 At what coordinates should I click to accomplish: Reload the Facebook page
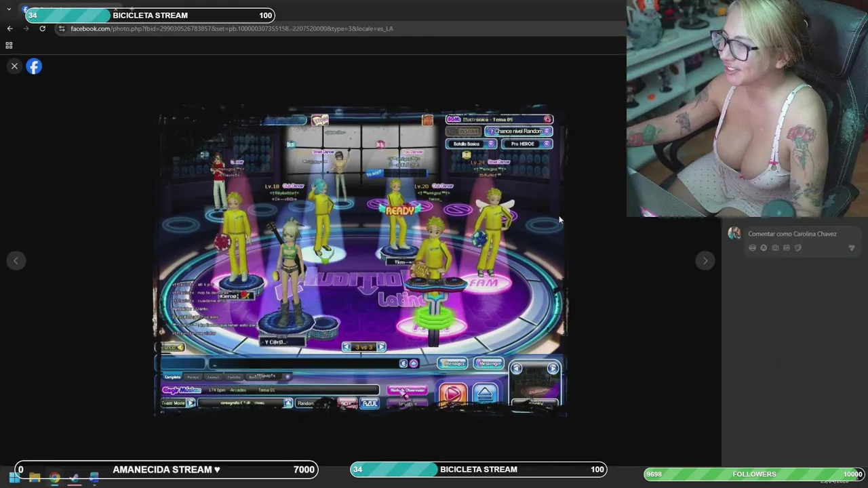pyautogui.click(x=42, y=28)
